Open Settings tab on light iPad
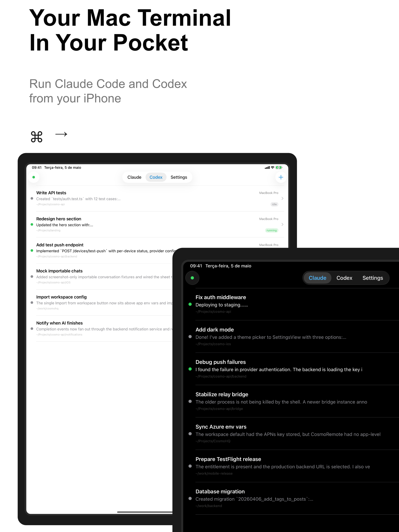Viewport: 399px width, 532px height. pyautogui.click(x=179, y=177)
